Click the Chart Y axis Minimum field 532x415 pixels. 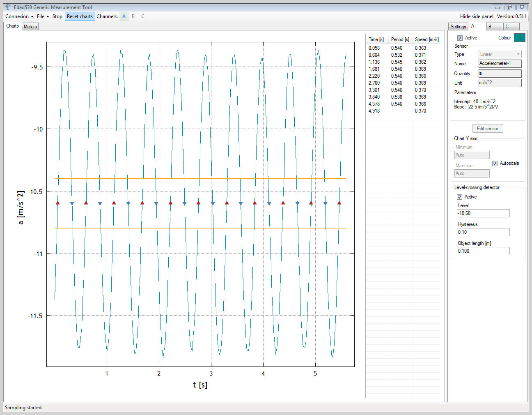[x=472, y=155]
